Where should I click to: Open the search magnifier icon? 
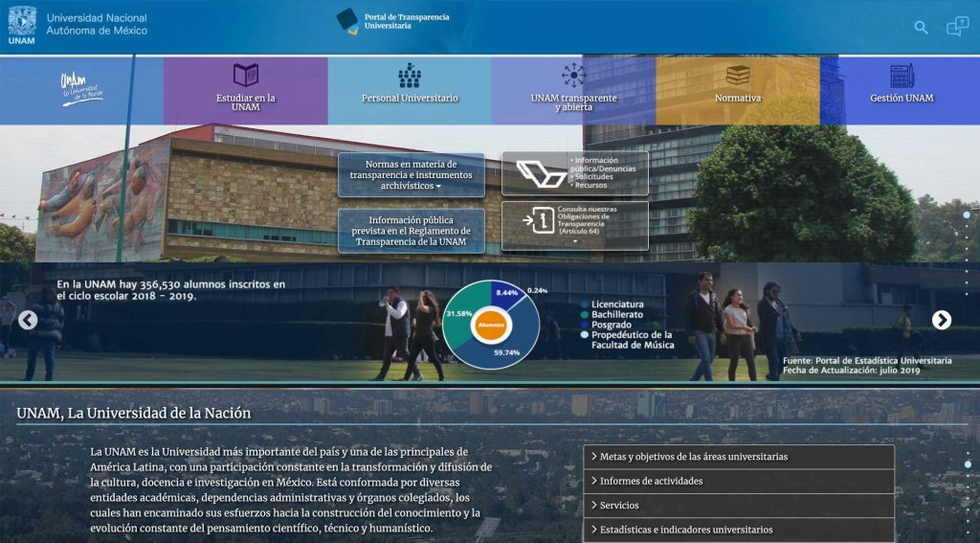(x=921, y=27)
